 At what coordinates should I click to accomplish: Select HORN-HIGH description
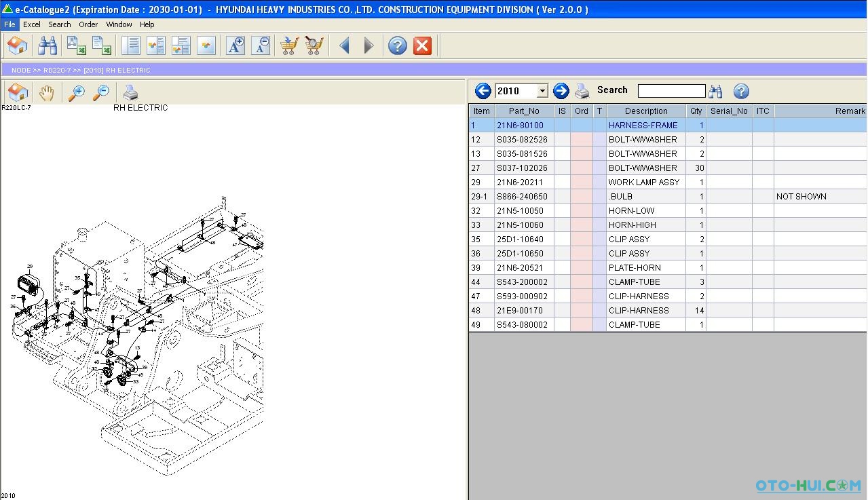[x=646, y=225]
